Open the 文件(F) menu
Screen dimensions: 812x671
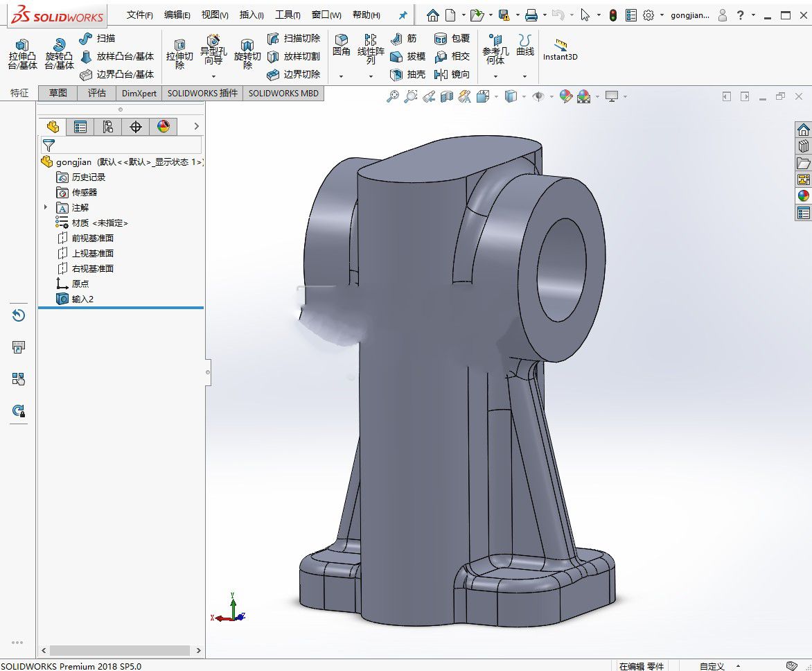(140, 15)
